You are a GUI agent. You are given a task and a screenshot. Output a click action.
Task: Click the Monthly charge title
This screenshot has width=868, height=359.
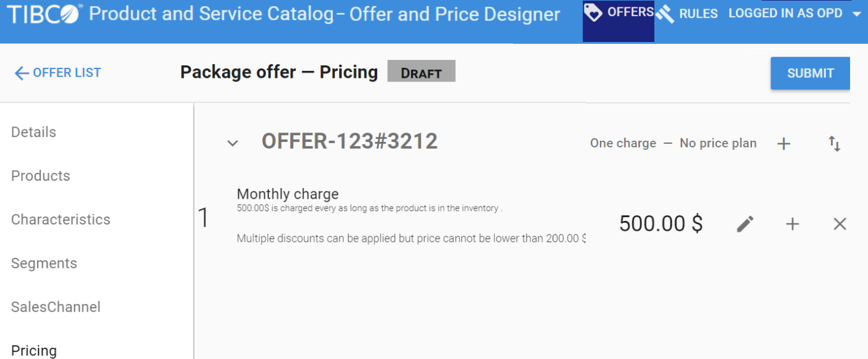click(x=288, y=194)
